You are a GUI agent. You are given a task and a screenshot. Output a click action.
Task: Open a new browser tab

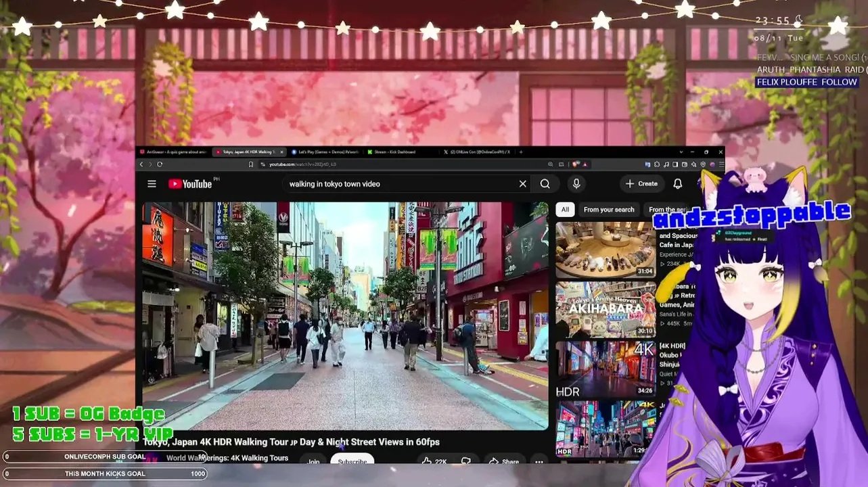click(x=522, y=152)
